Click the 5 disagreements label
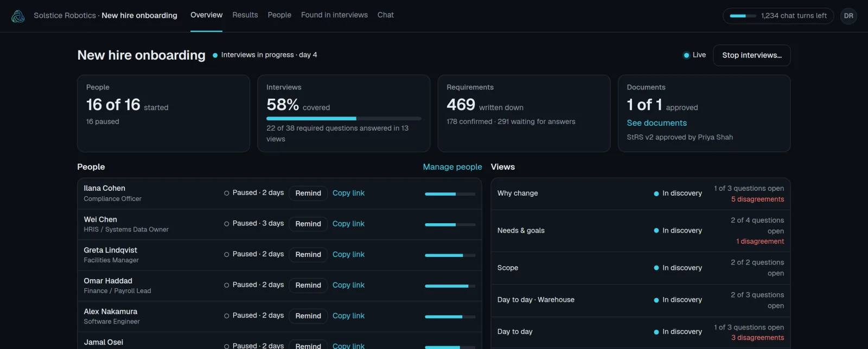 click(x=757, y=199)
